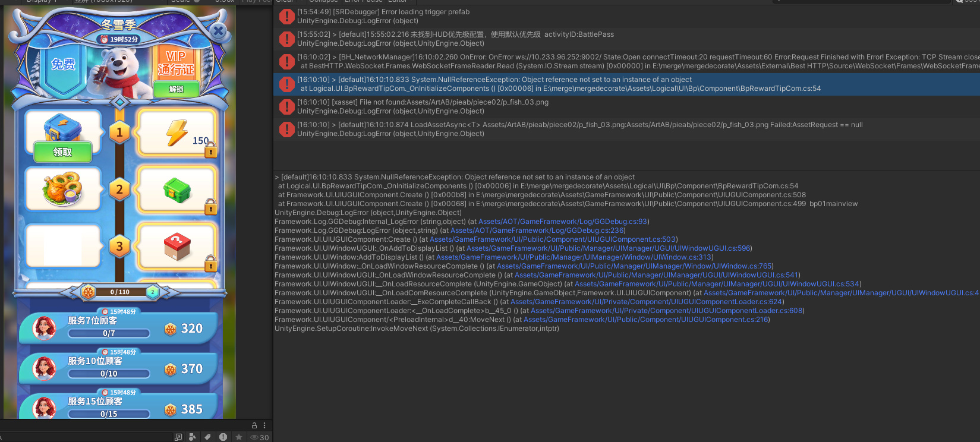
Task: Click the 0/110 season progress bar
Action: tap(120, 292)
